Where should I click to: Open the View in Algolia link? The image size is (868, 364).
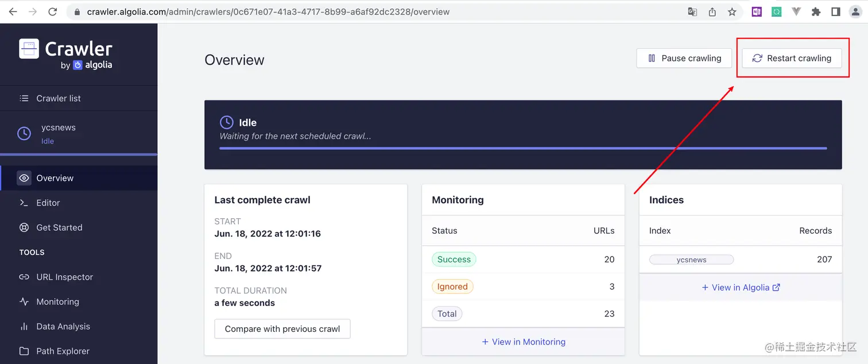tap(741, 288)
